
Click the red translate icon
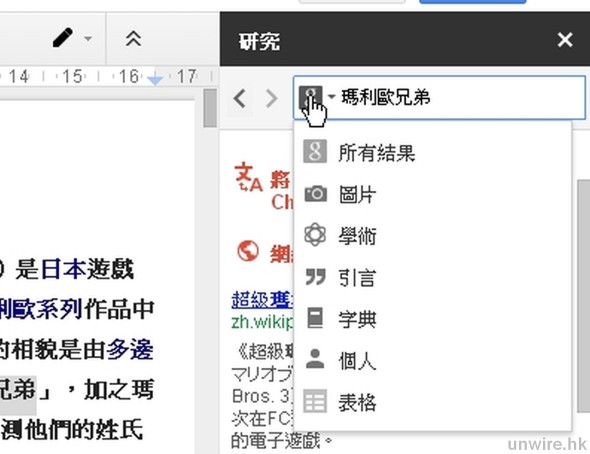pyautogui.click(x=248, y=177)
